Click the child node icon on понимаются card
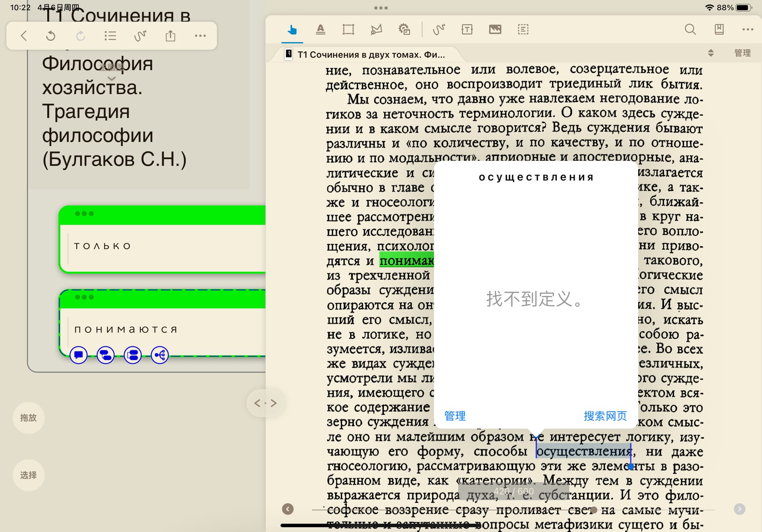The width and height of the screenshot is (762, 532). pyautogui.click(x=106, y=355)
